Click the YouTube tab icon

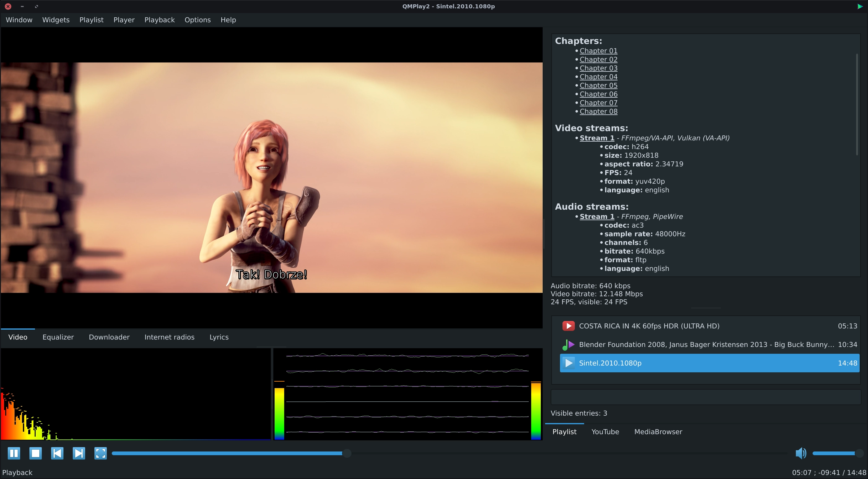tap(605, 431)
